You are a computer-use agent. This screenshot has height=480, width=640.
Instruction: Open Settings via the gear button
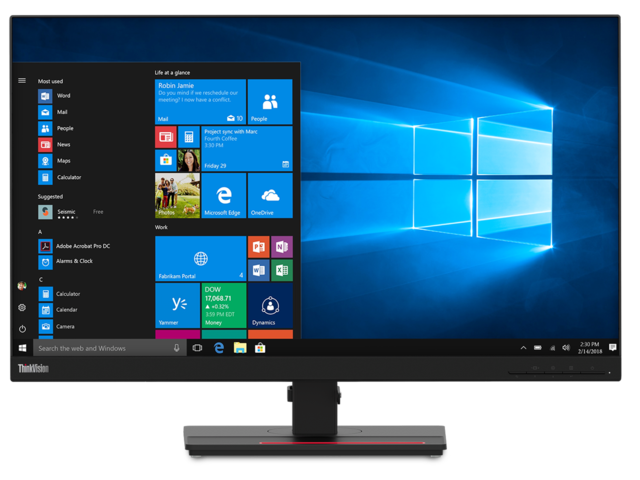22,308
